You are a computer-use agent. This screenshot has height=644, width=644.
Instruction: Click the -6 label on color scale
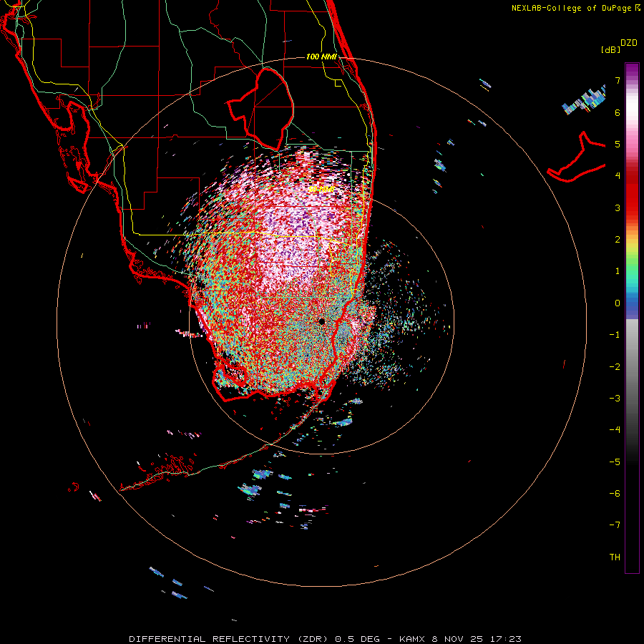pos(615,493)
